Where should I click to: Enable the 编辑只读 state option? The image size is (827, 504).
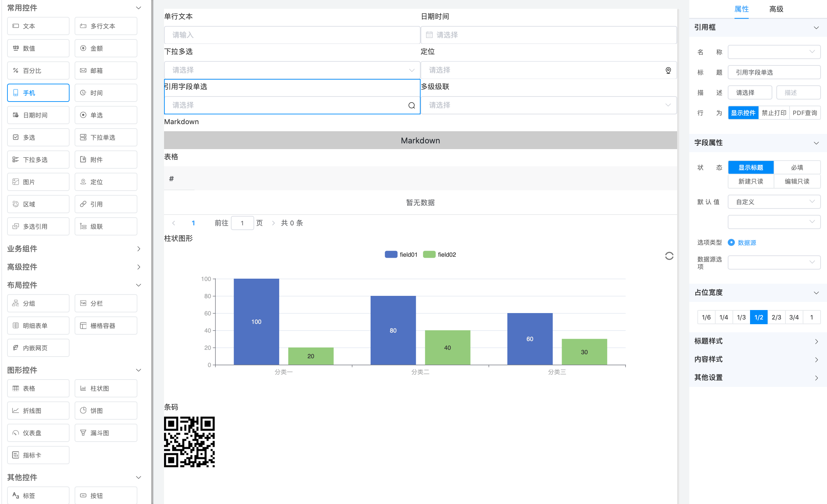pos(797,181)
